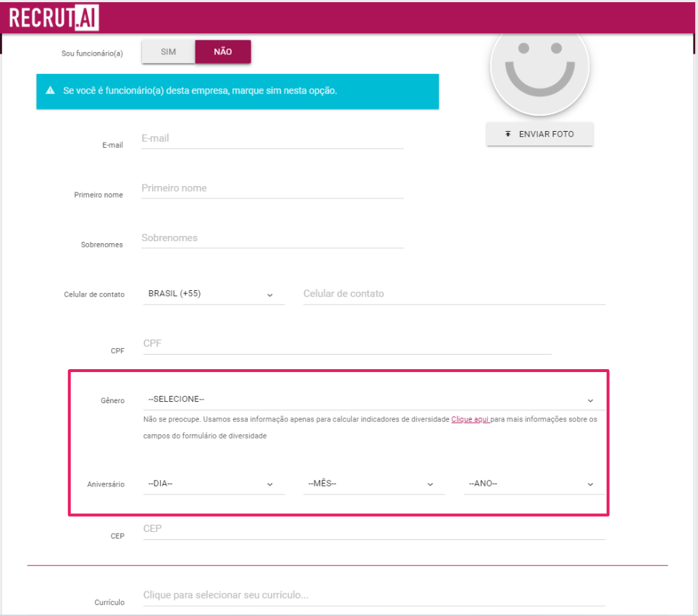
Task: Click the chevron of country code dropdown
Action: point(270,295)
